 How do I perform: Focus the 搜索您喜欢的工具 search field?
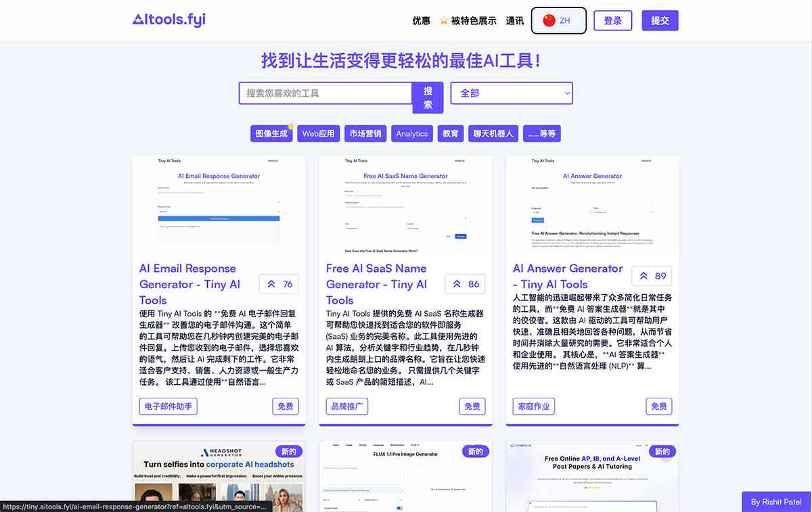pos(325,93)
